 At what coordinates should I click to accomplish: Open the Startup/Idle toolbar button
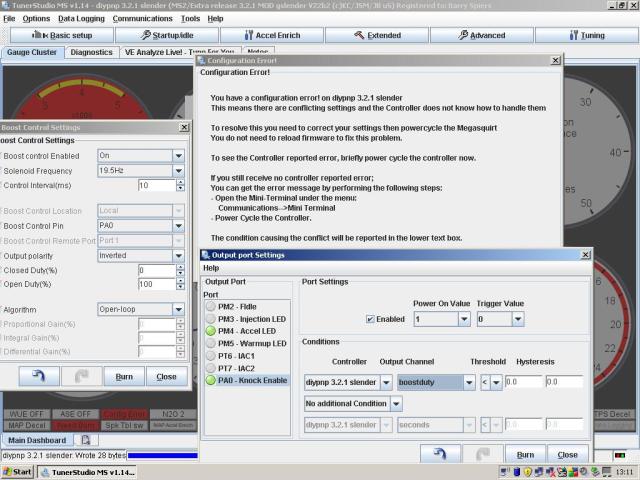pyautogui.click(x=167, y=35)
